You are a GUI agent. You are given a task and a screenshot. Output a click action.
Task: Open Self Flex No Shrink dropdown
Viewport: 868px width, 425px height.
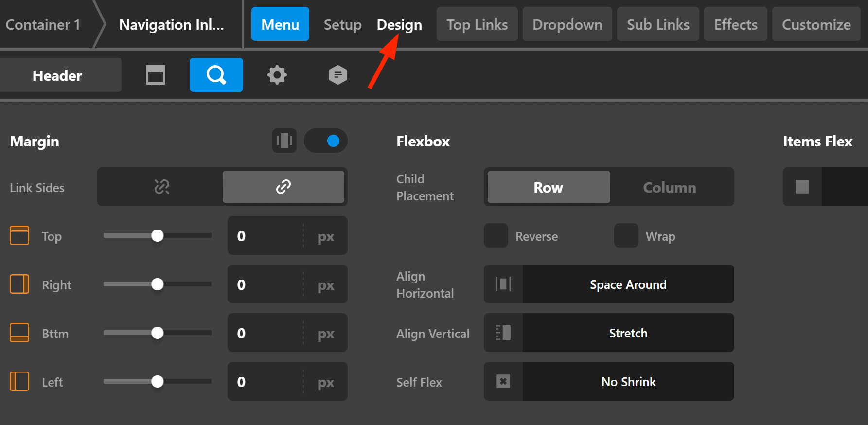coord(628,381)
